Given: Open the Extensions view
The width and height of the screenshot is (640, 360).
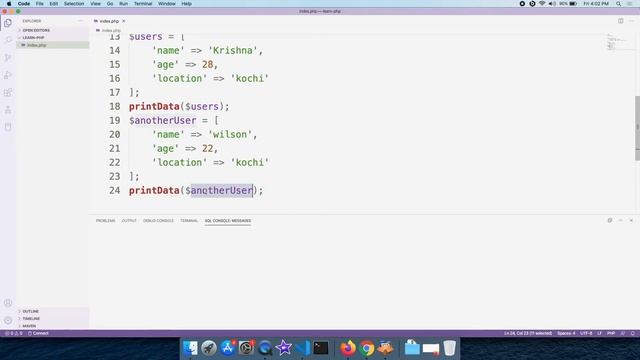Looking at the screenshot, I should pyautogui.click(x=8, y=92).
